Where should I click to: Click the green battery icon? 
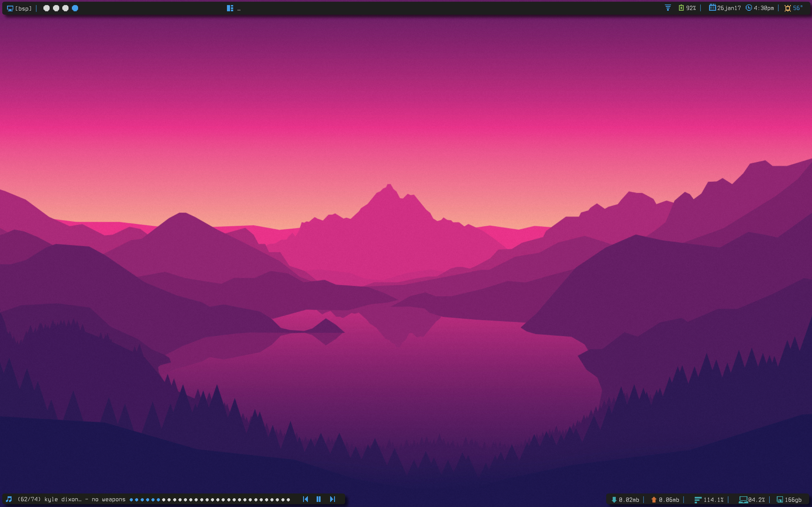pos(681,8)
